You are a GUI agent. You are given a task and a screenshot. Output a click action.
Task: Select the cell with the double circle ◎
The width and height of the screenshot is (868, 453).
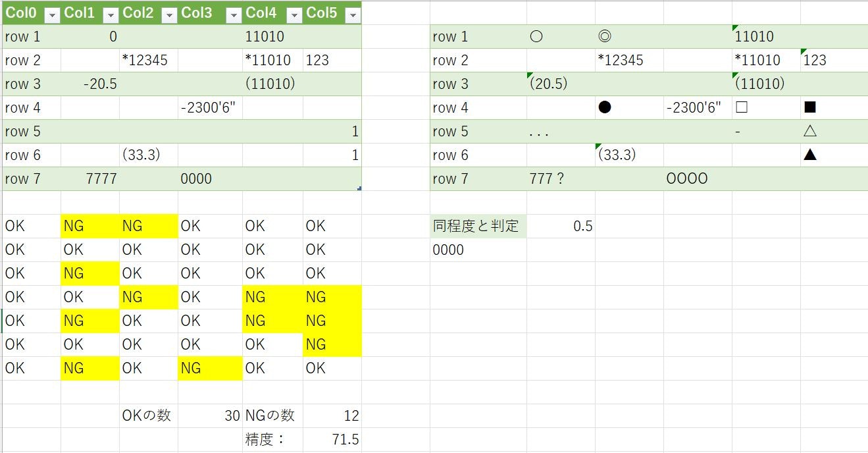point(629,36)
